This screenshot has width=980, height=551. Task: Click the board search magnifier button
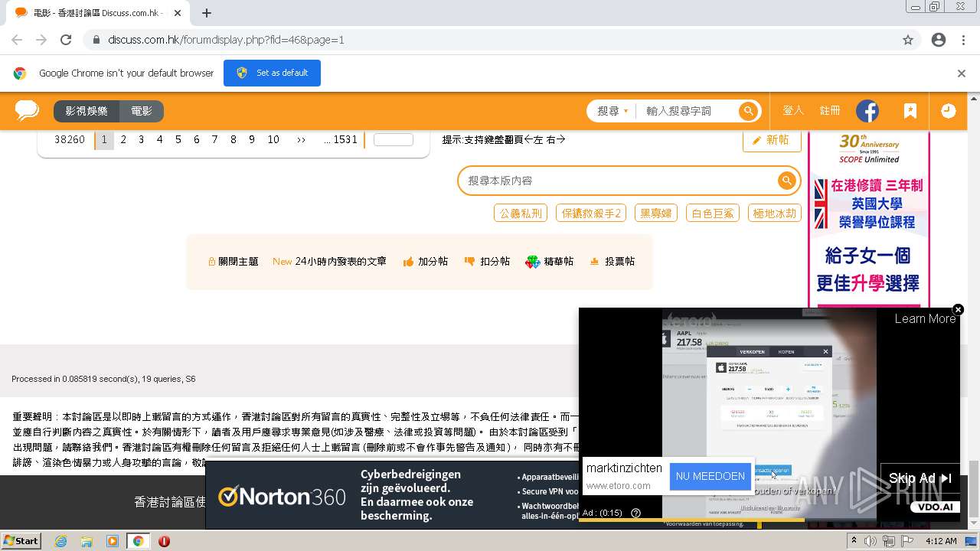tap(786, 181)
